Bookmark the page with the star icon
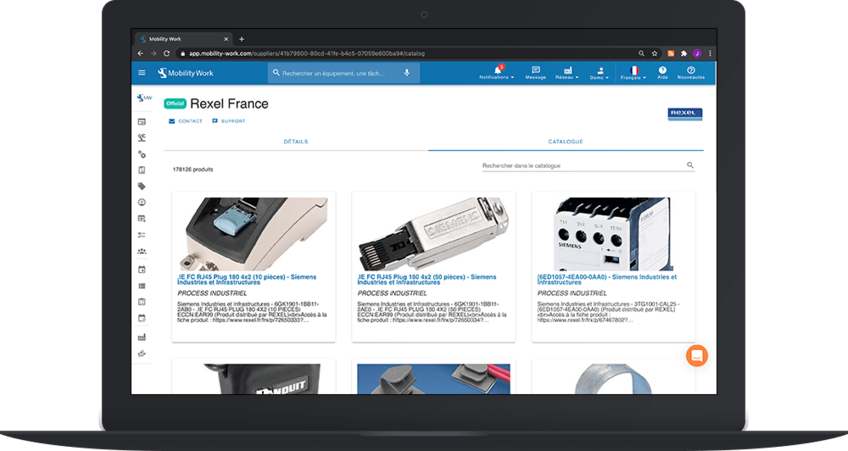 [654, 54]
